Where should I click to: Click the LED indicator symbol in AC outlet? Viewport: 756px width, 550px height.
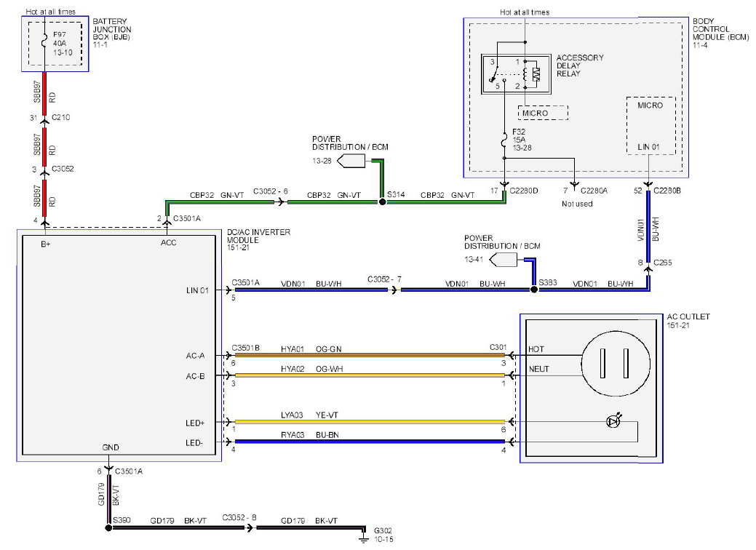coord(614,421)
